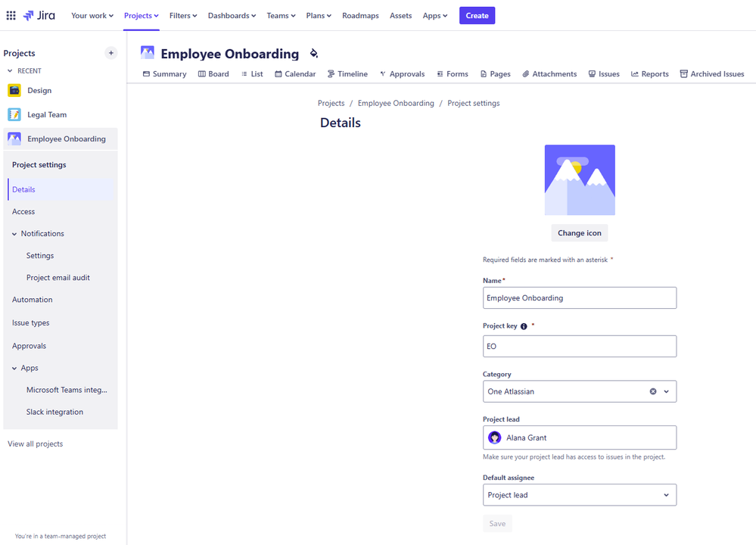Open the Archived Issues tab
Viewport: 756px width, 545px height.
point(711,73)
